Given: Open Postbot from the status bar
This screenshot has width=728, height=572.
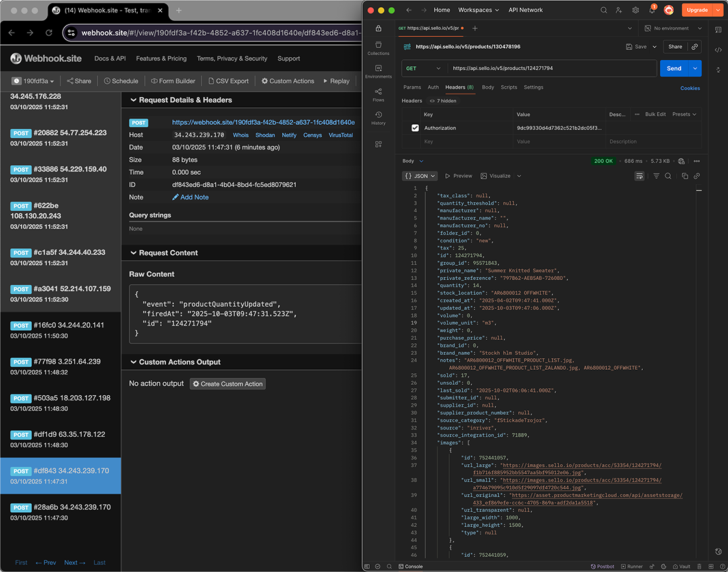Looking at the screenshot, I should pyautogui.click(x=603, y=566).
